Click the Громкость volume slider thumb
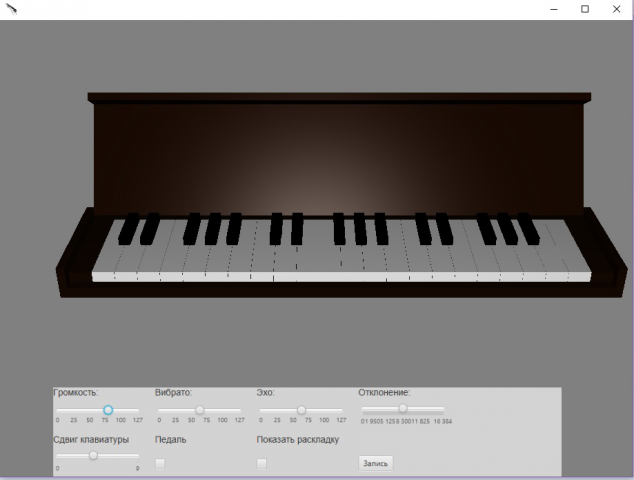Screen dimensions: 634x480 (108, 410)
